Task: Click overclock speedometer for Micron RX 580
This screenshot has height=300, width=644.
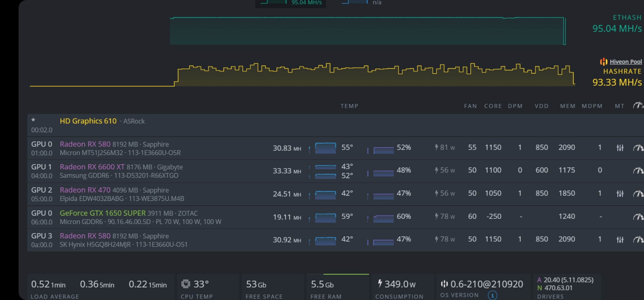Action: tap(638, 148)
